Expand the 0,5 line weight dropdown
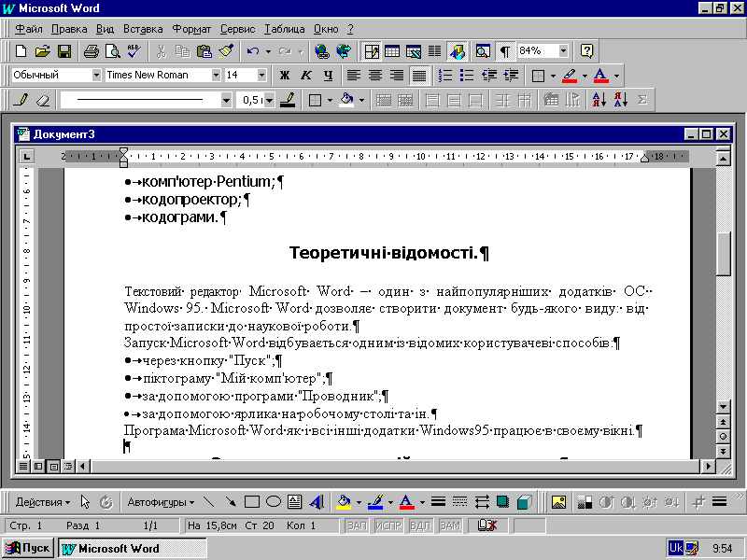Image resolution: width=747 pixels, height=560 pixels. coord(269,100)
